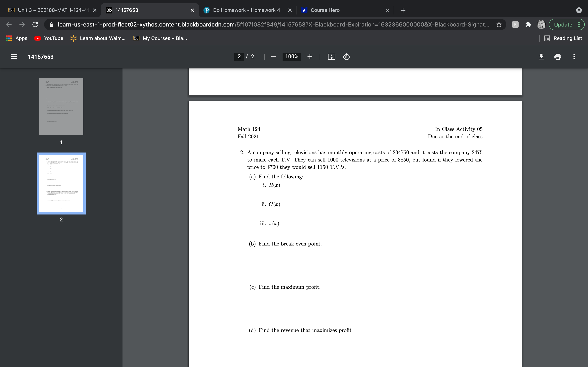Click the fit to page icon

[x=331, y=56]
